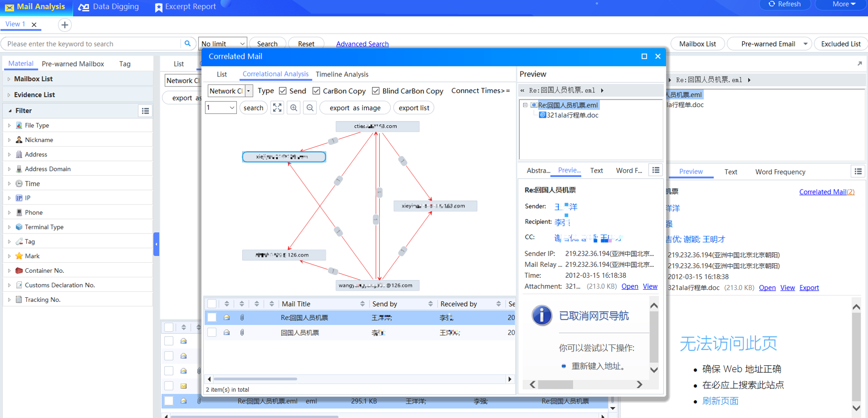Zoom out on the correlation graph
868x418 pixels.
[x=310, y=108]
